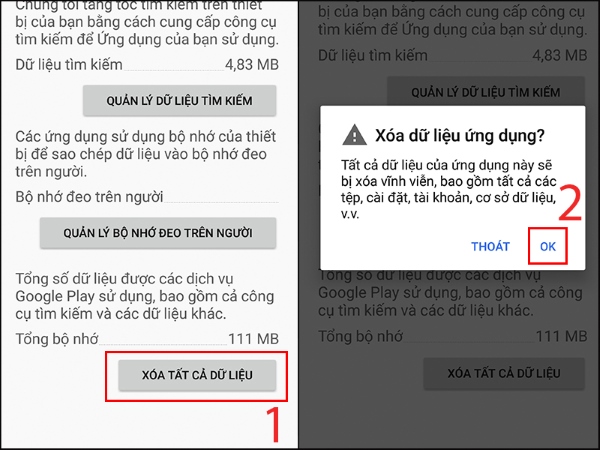Click the dimmed Tổng bộ nhớ label
600x450 pixels.
pos(360,336)
